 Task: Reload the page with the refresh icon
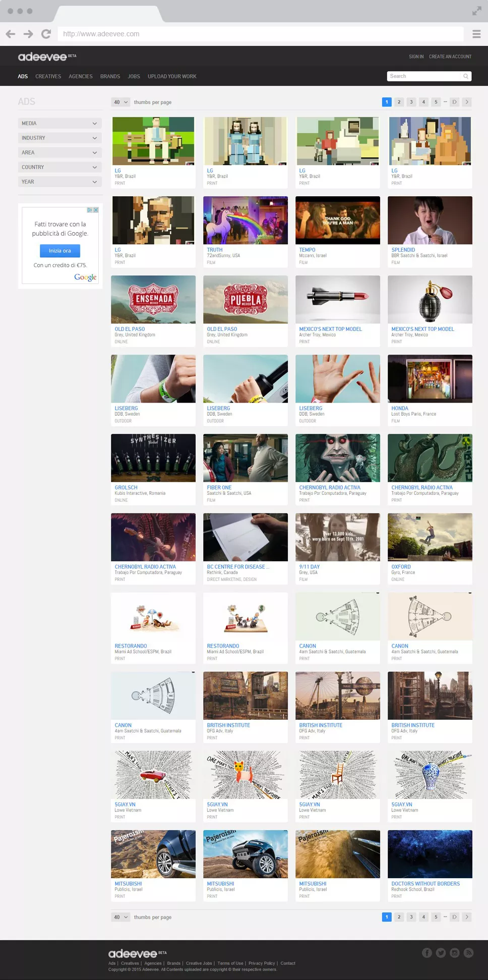(x=46, y=34)
